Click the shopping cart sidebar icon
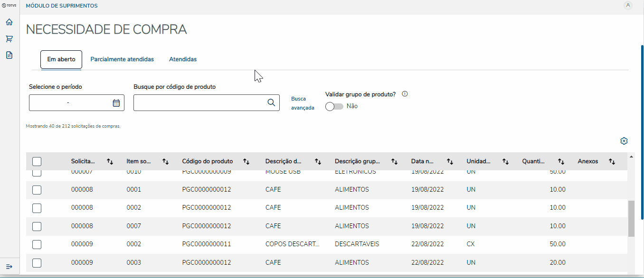The width and height of the screenshot is (644, 278). click(x=9, y=39)
